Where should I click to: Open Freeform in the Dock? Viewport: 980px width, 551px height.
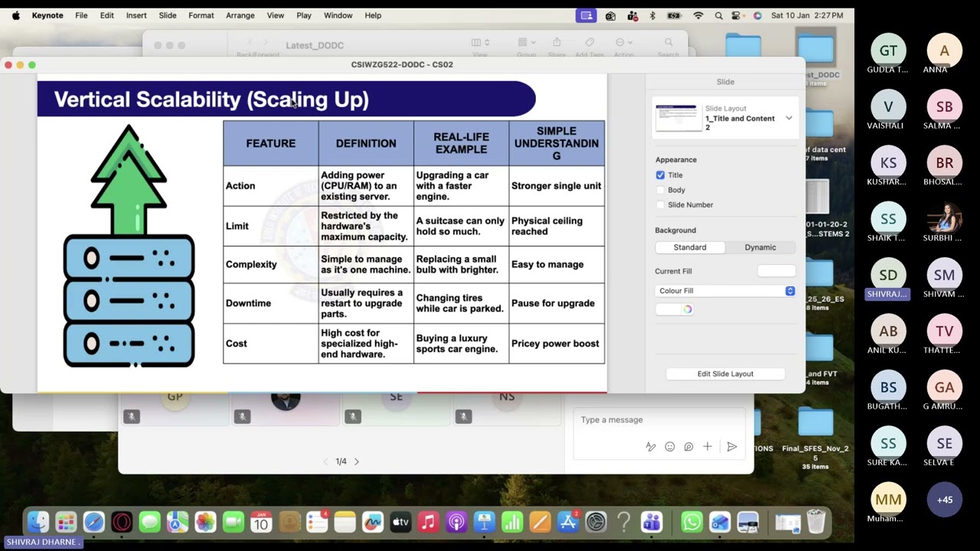tap(373, 523)
